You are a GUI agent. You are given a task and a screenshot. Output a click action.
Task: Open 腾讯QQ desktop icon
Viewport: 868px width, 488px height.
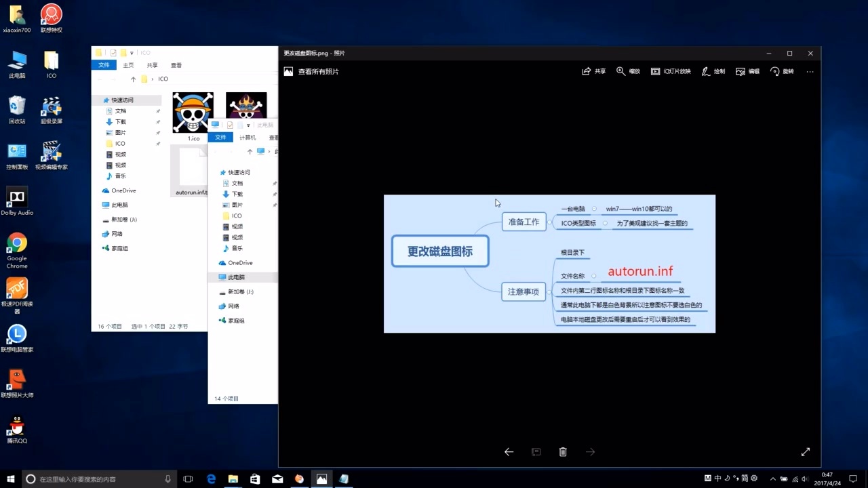(17, 430)
